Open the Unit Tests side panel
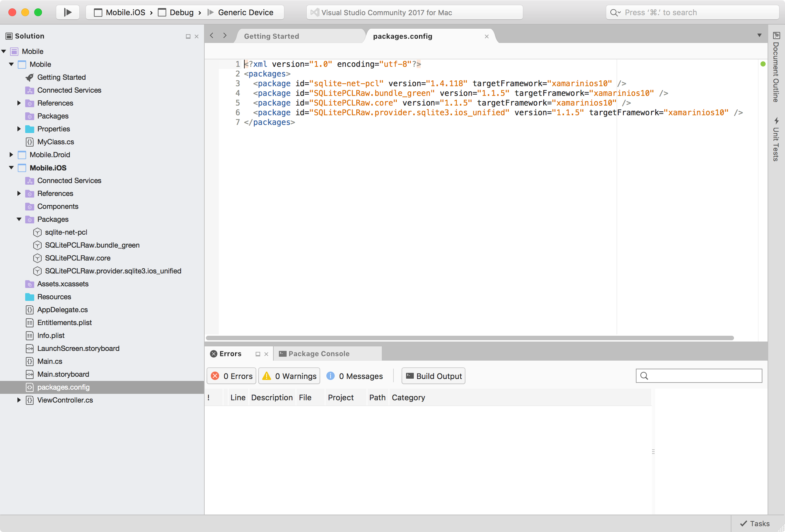 (x=776, y=139)
